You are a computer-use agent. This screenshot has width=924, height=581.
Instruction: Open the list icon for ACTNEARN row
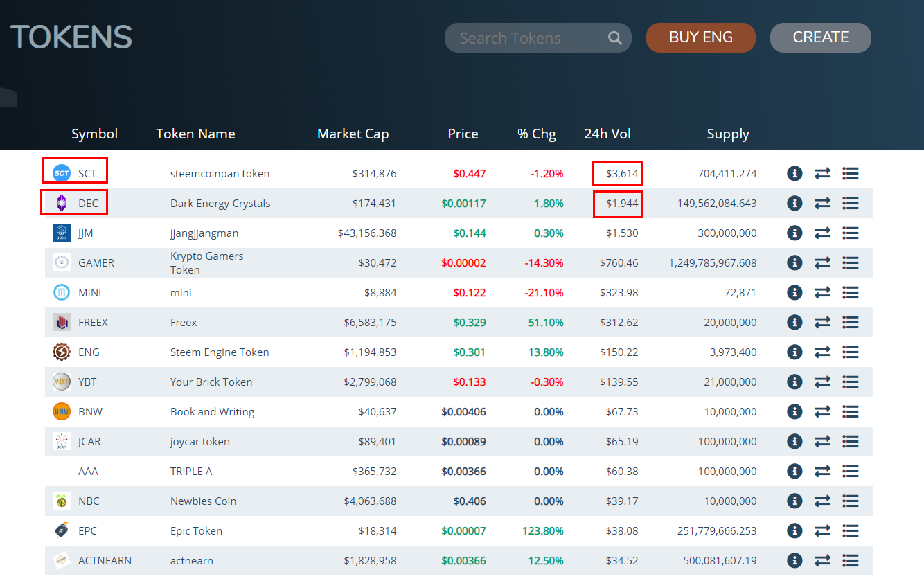(x=851, y=560)
